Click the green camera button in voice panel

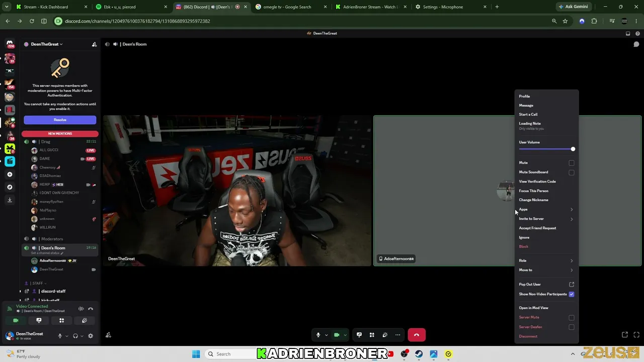point(16,320)
